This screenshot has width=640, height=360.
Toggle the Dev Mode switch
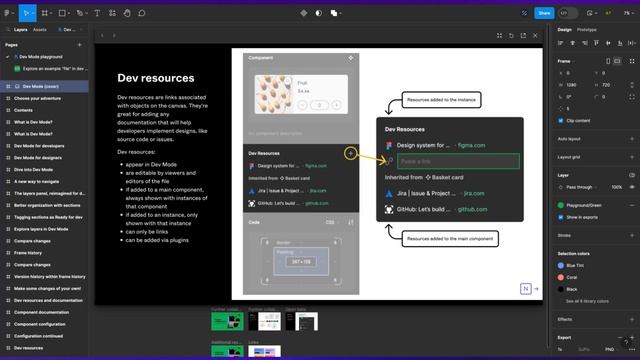point(568,13)
